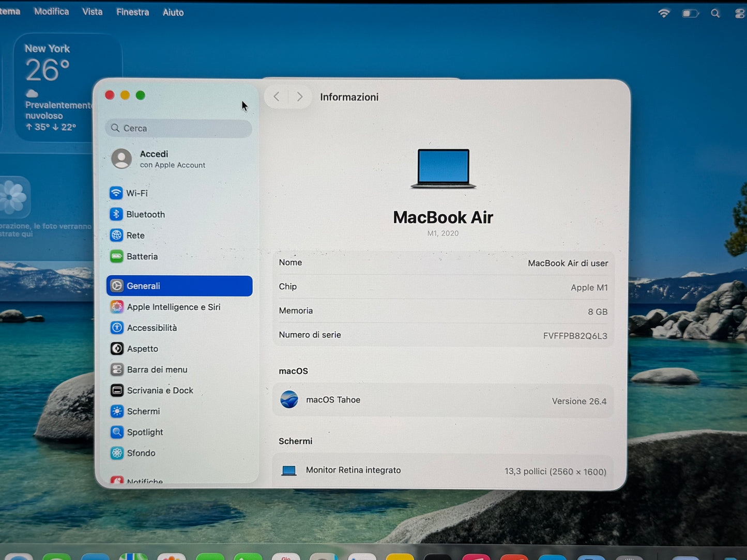
Task: Click the con Apple Account link text
Action: (173, 165)
